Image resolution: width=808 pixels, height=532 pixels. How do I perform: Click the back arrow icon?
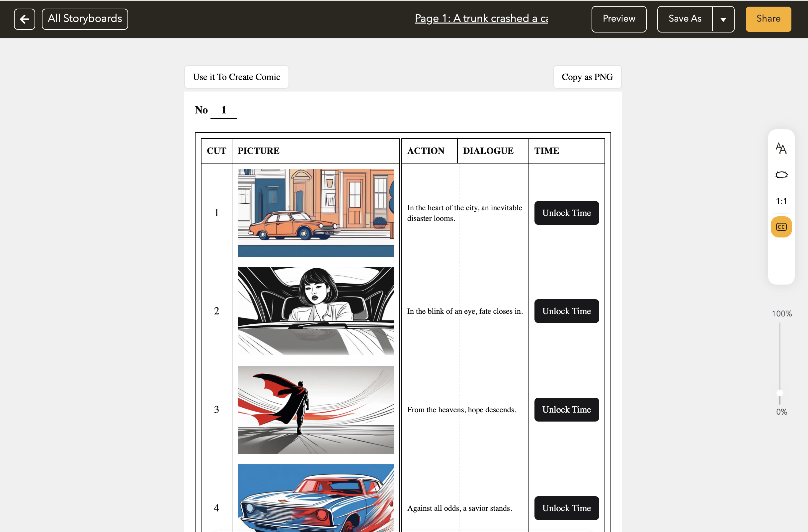25,19
